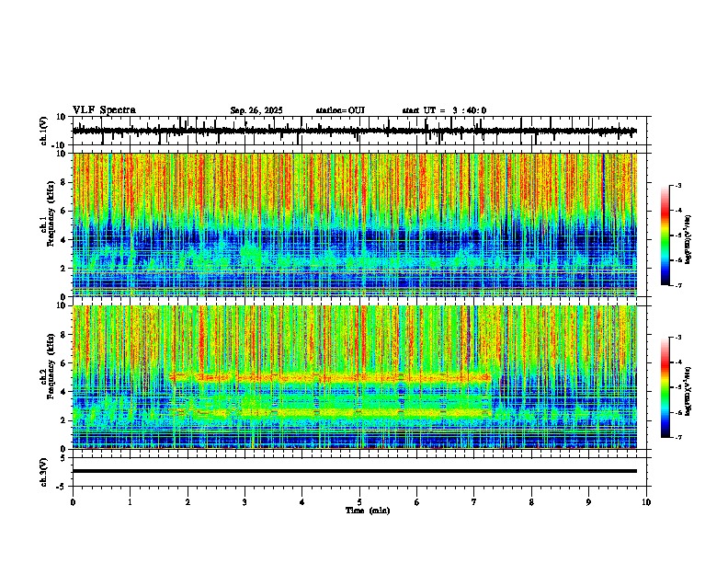Screen dimensions: 728x563
Task: Click time axis tick label "8"
Action: [x=531, y=502]
